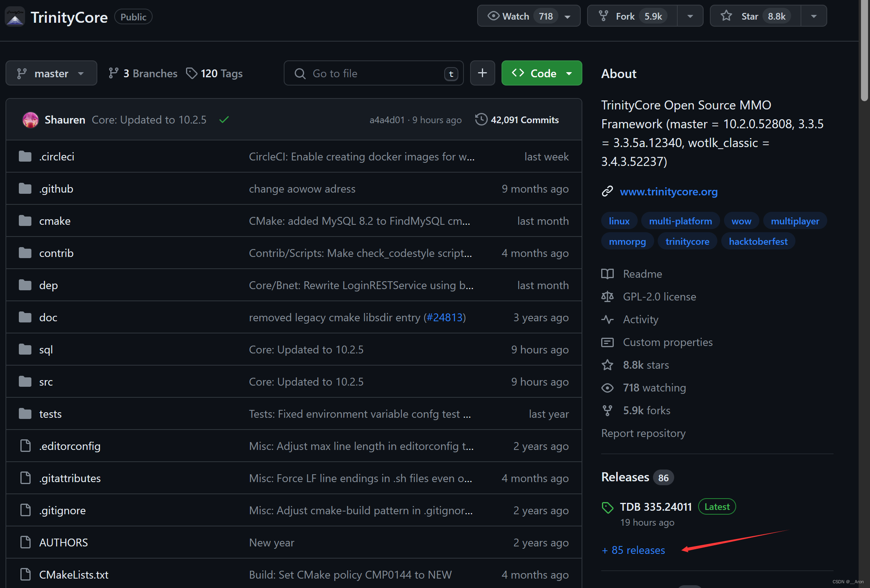Click the plus add file button
The height and width of the screenshot is (588, 870).
(482, 73)
